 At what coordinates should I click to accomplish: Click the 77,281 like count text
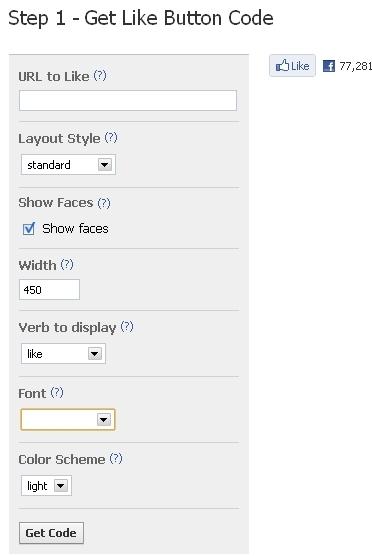355,66
